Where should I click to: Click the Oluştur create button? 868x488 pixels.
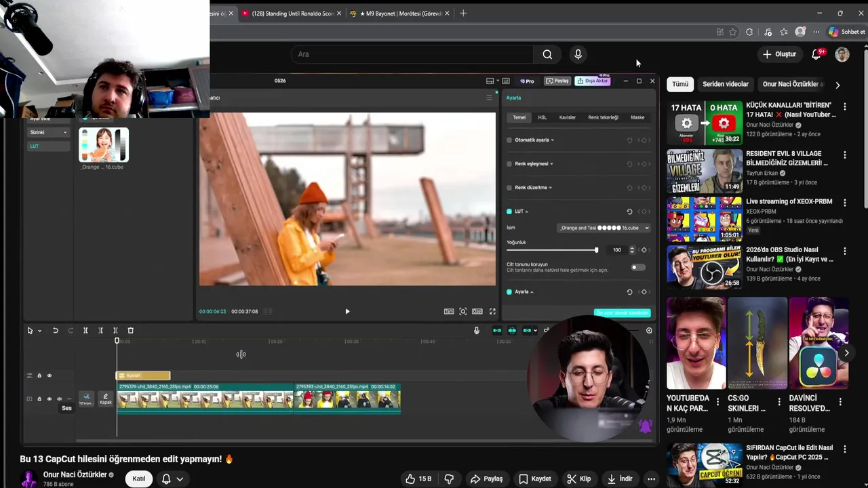pos(779,54)
